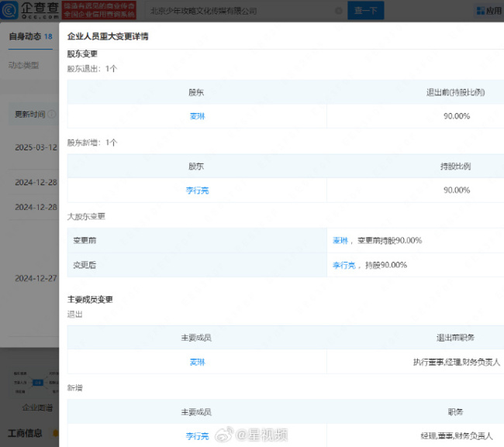Click the 主要成员变更 heading
This screenshot has height=447, width=504.
[90, 300]
